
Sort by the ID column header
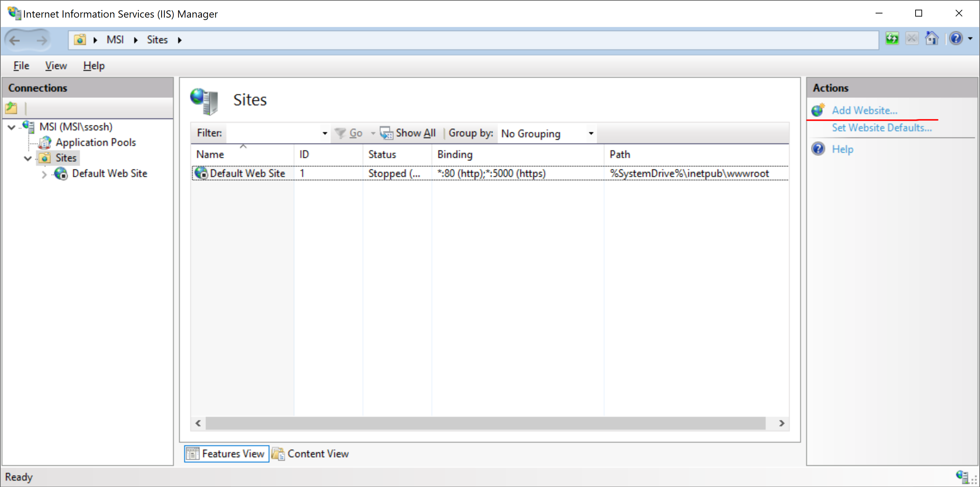(329, 154)
